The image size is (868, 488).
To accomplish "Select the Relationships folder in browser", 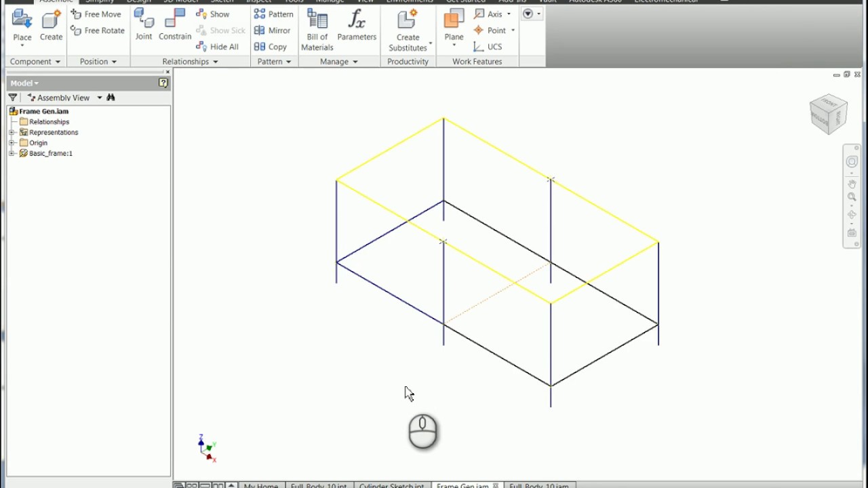I will coord(49,122).
